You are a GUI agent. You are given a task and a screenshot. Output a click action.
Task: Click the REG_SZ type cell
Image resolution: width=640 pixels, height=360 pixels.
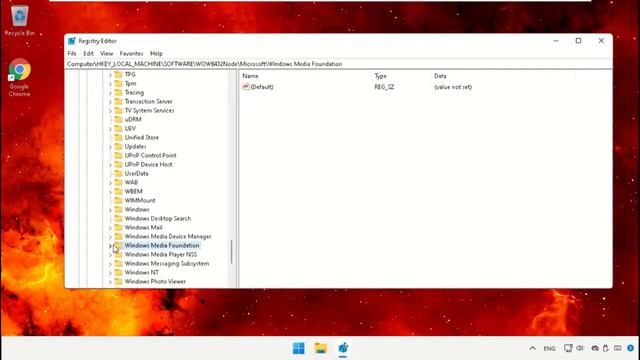click(x=384, y=87)
